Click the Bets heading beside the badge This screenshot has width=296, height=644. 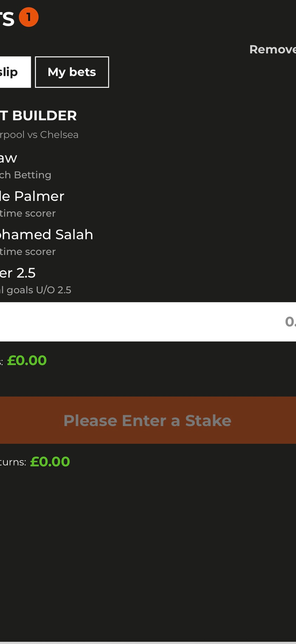tap(7, 18)
